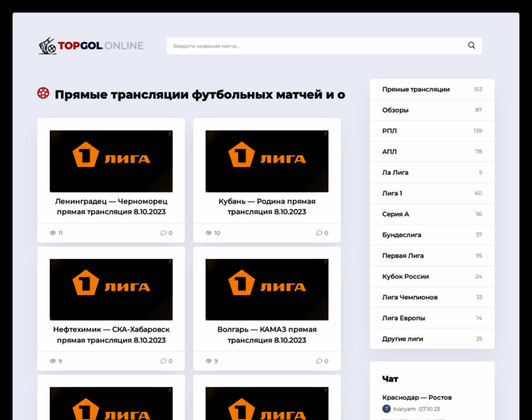Click the Чат heading

click(390, 379)
